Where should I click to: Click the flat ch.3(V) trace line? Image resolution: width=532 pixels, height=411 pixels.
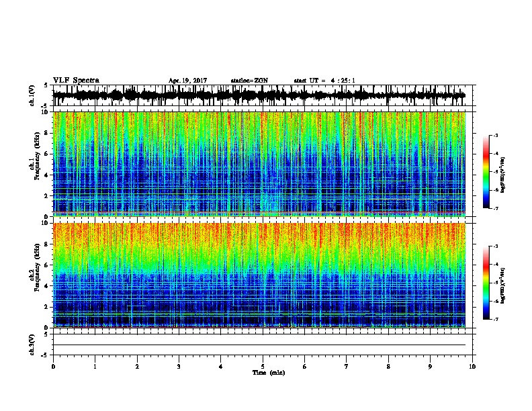(259, 345)
